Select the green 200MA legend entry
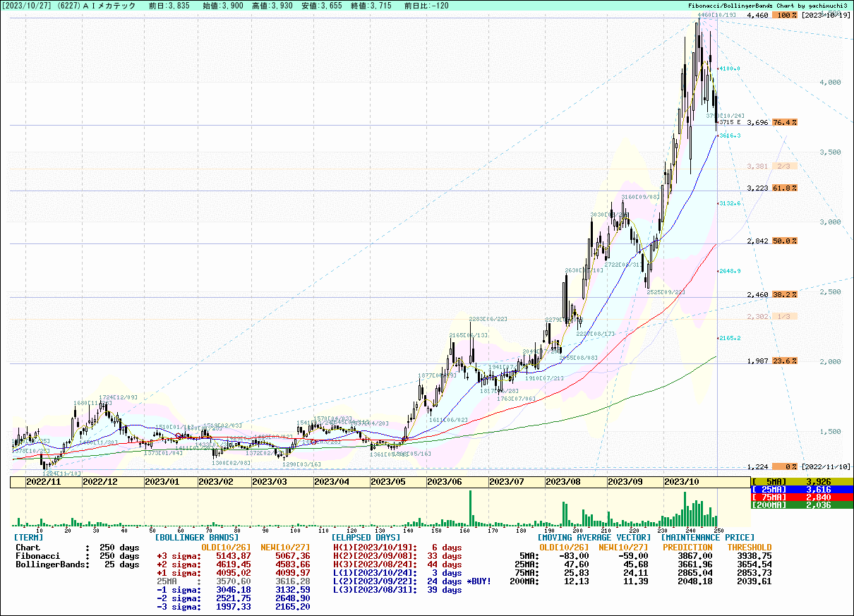 click(x=801, y=504)
